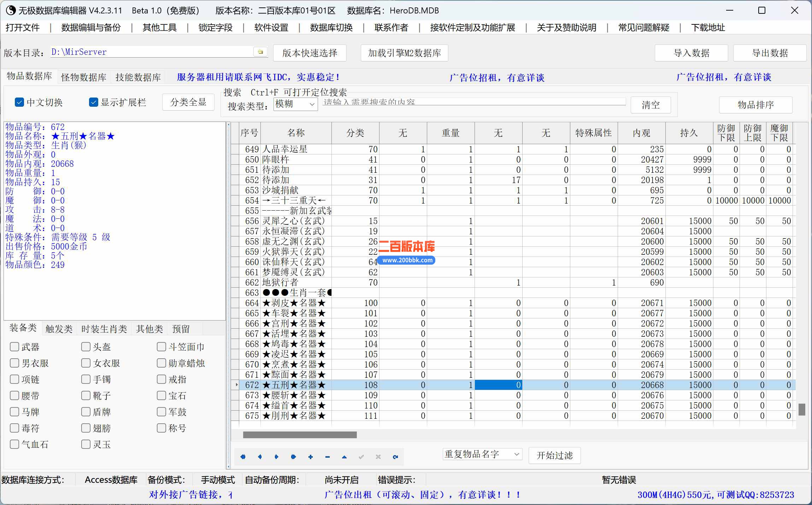Image resolution: width=812 pixels, height=505 pixels.
Task: Open the 打开文件 menu
Action: (23, 28)
